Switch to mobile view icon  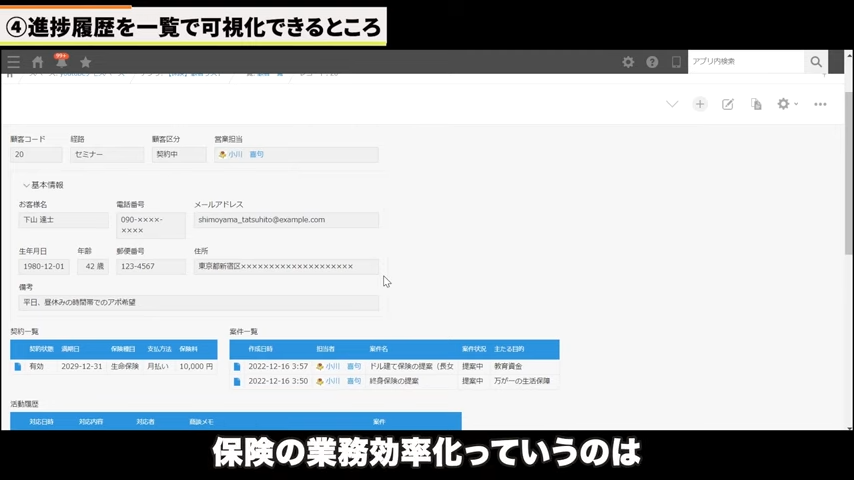(676, 62)
